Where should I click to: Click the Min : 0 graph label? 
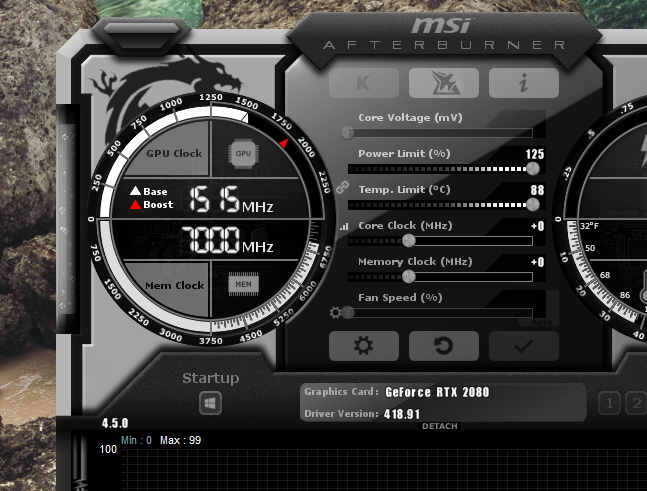[x=136, y=440]
